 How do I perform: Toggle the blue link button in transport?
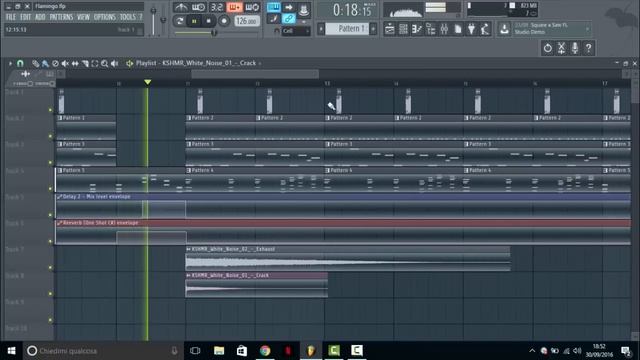pyautogui.click(x=289, y=19)
